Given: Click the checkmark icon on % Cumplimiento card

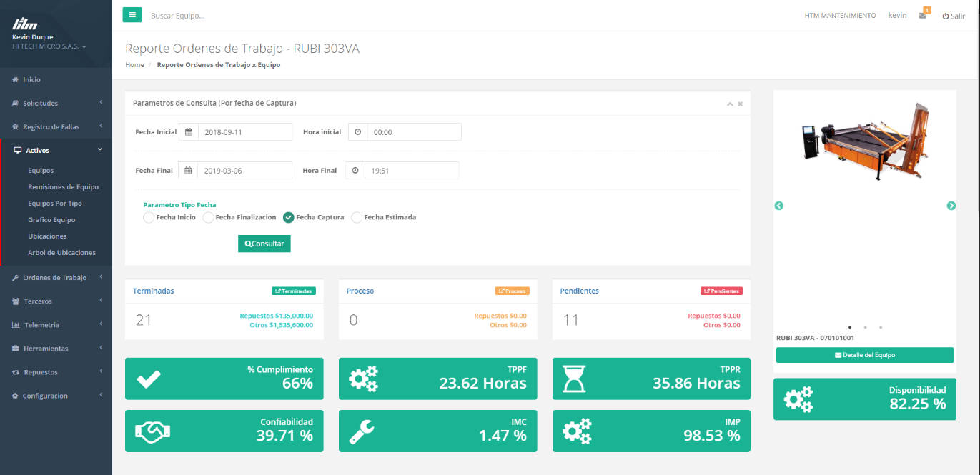Looking at the screenshot, I should coord(149,379).
